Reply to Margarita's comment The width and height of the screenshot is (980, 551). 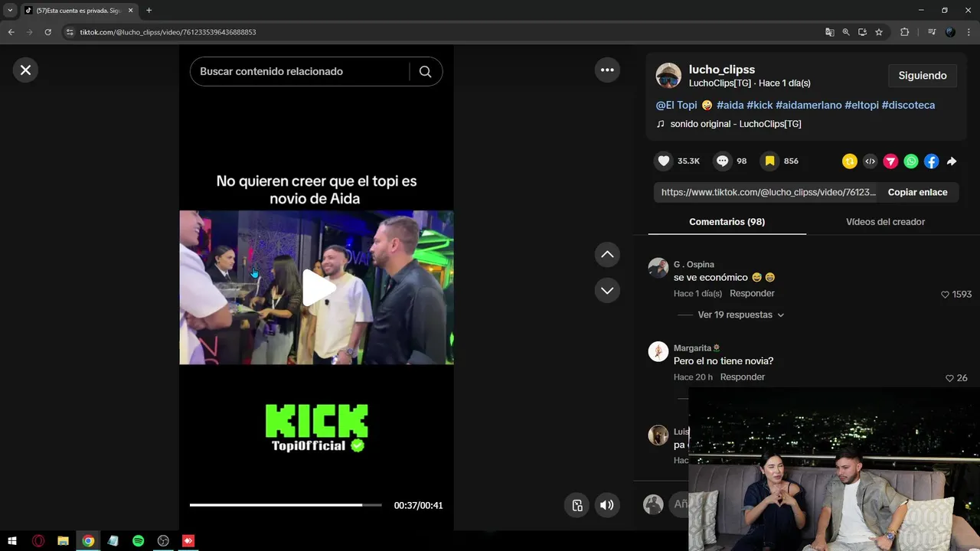(743, 377)
